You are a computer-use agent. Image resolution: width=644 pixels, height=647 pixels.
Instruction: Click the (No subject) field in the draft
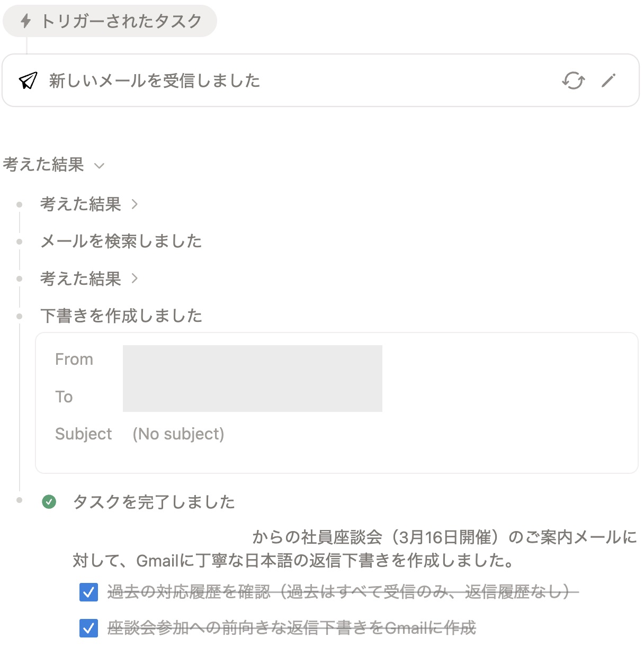179,434
